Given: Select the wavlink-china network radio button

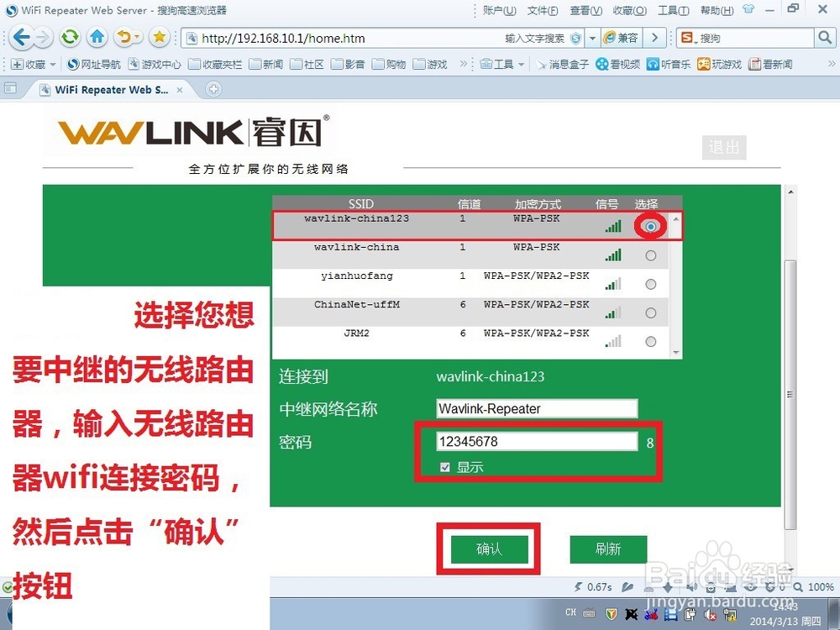Looking at the screenshot, I should [651, 255].
